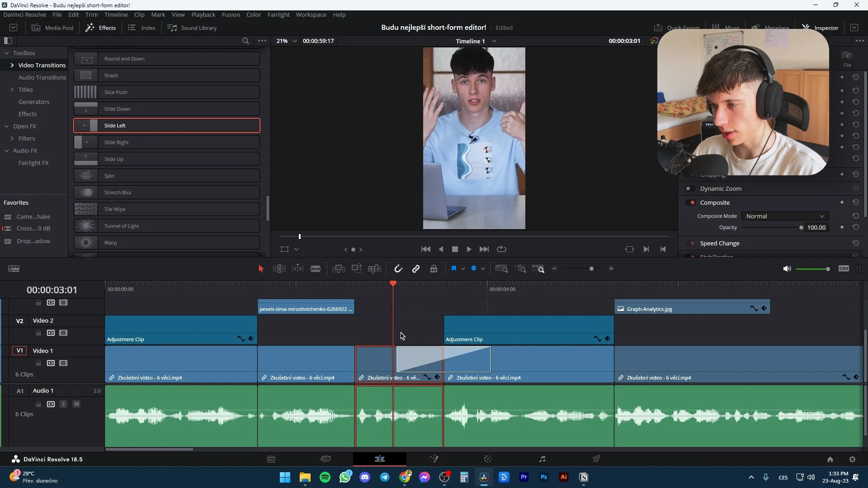Add a blue flag to the clip

tap(454, 269)
